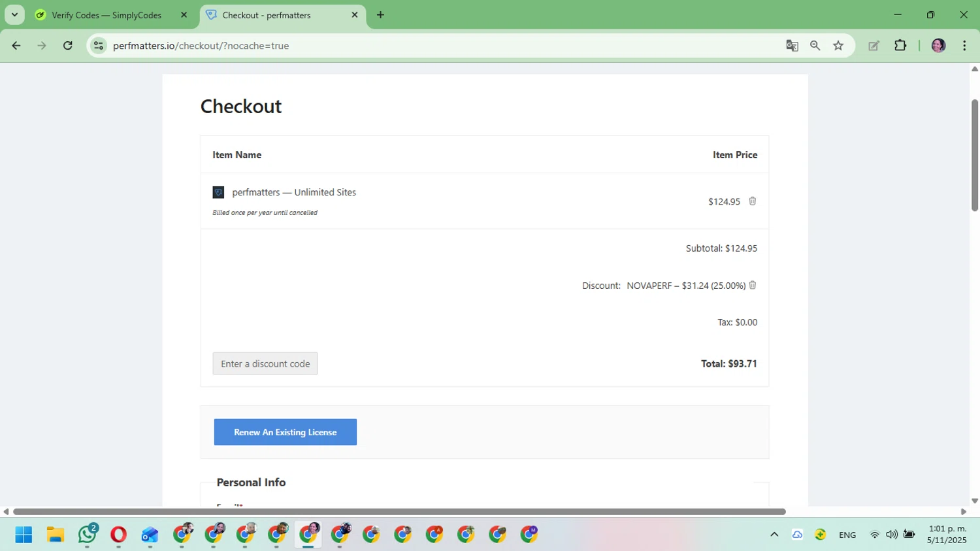Show hidden system tray icons chevron
The image size is (980, 551).
[774, 535]
